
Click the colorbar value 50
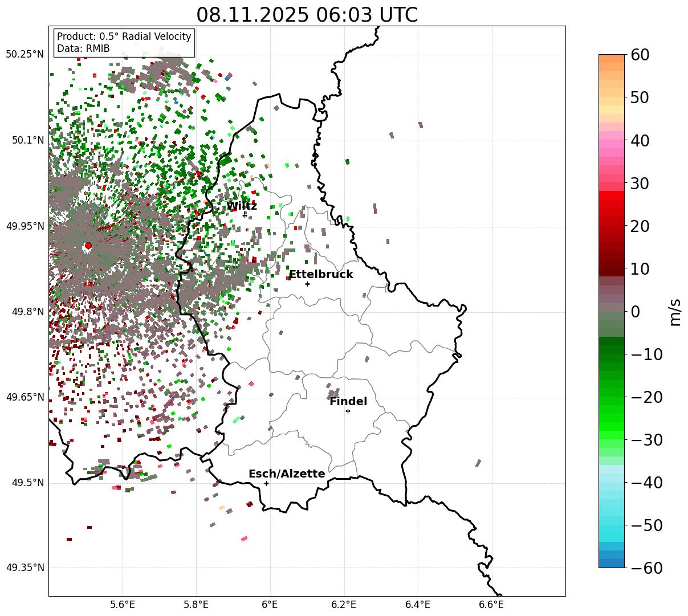(x=640, y=97)
